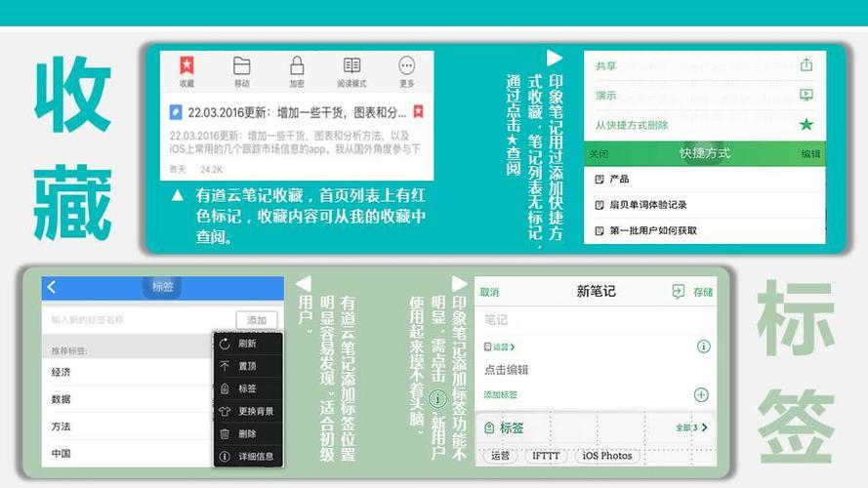
Task: Tap the info circle icon
Action: 703,346
